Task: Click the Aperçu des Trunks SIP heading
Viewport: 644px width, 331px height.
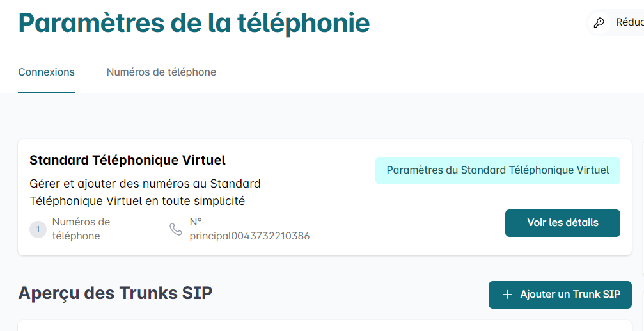Action: tap(115, 293)
